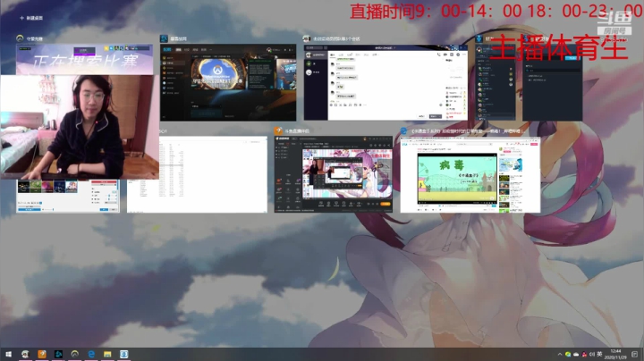
Task: Open the narrow dark contact list window thumbnail
Action: pos(495,82)
